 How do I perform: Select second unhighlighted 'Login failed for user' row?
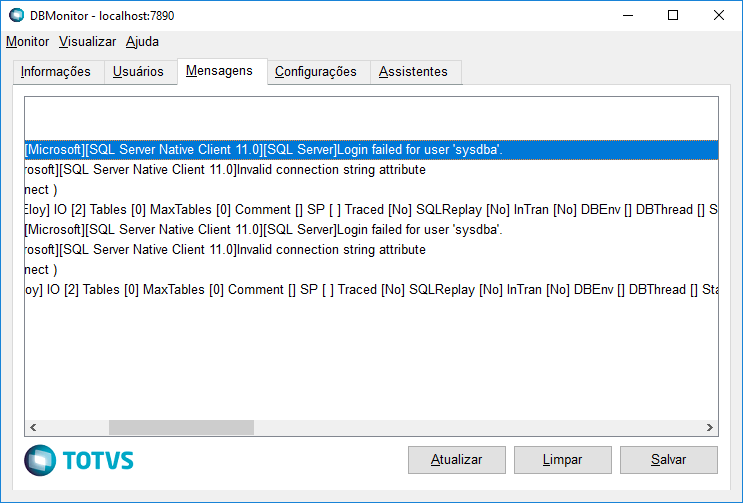(x=372, y=230)
